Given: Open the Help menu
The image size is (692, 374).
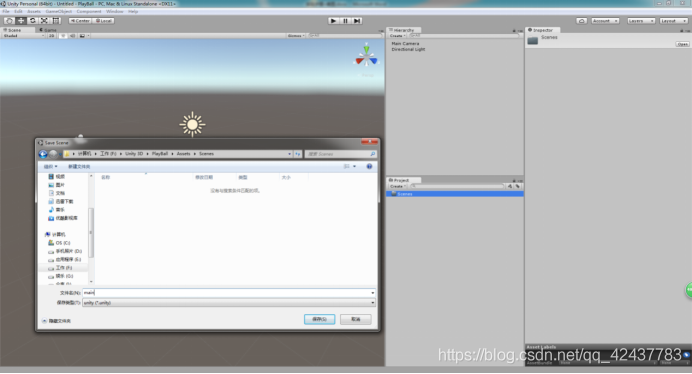Looking at the screenshot, I should [133, 11].
